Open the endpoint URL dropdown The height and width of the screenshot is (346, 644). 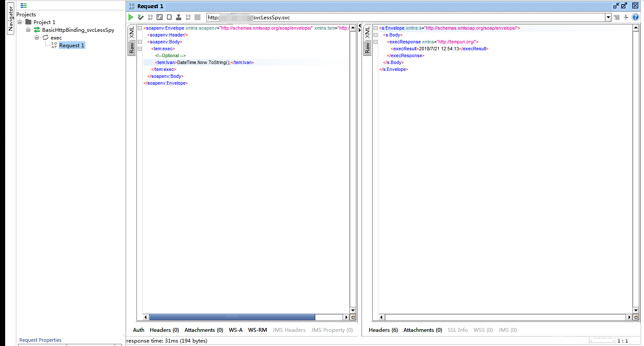[x=608, y=18]
